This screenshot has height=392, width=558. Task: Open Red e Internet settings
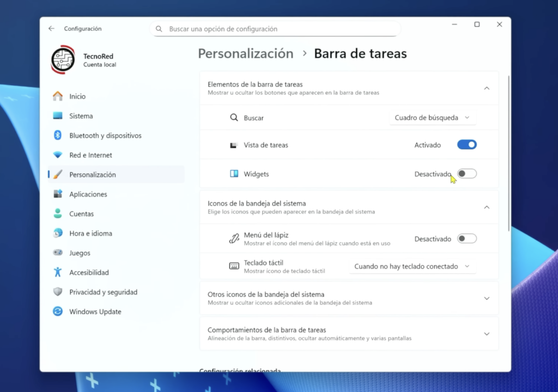click(117, 155)
